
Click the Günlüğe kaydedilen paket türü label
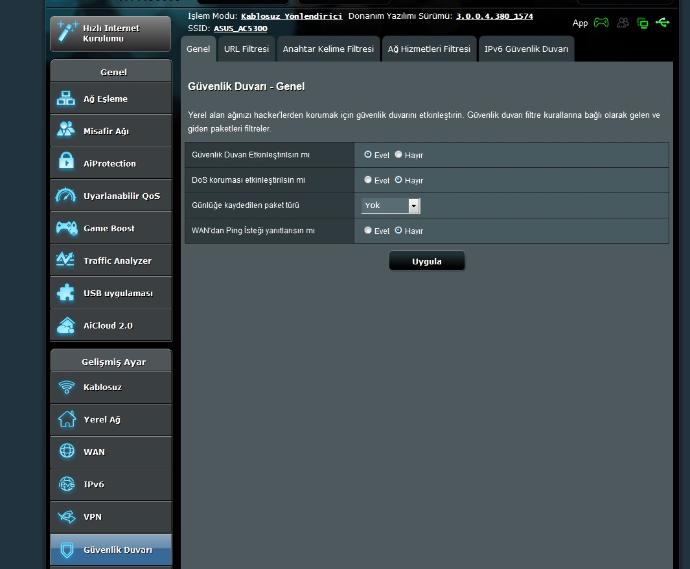[x=245, y=205]
